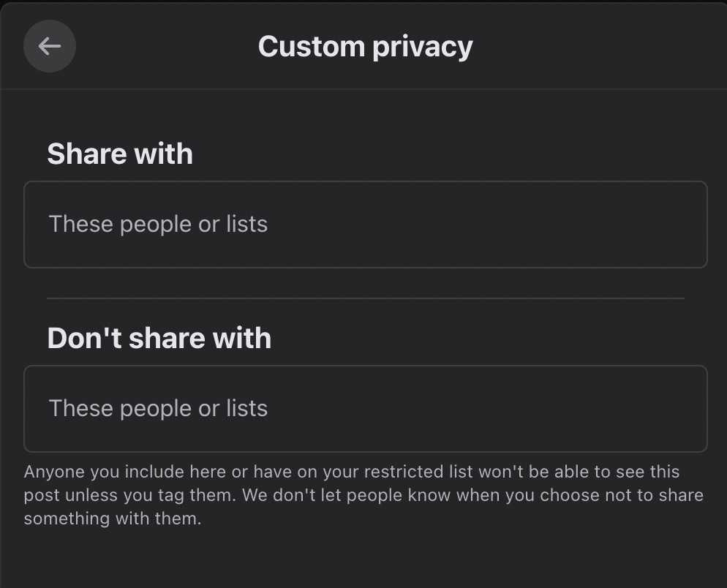Click the Custom privacy title

pyautogui.click(x=365, y=47)
